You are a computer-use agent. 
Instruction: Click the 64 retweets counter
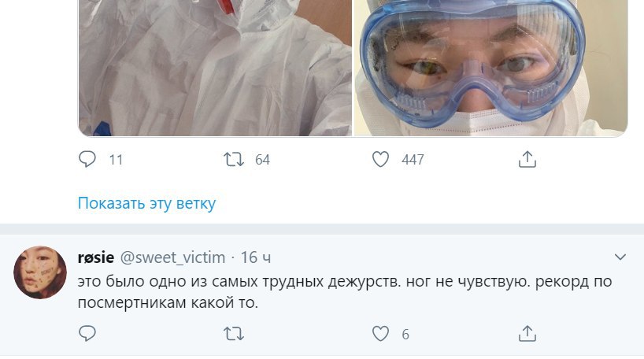(x=262, y=159)
